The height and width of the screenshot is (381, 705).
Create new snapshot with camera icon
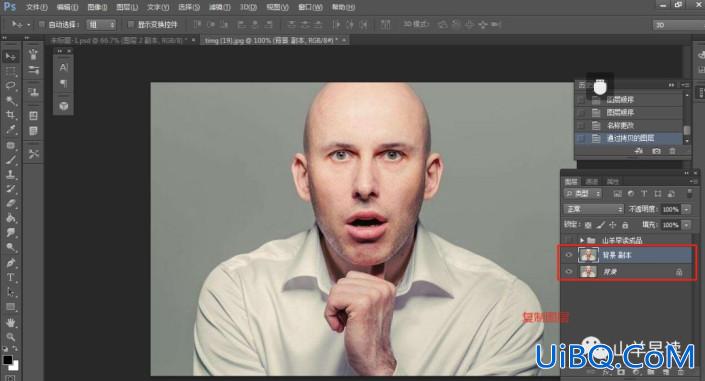[x=656, y=151]
